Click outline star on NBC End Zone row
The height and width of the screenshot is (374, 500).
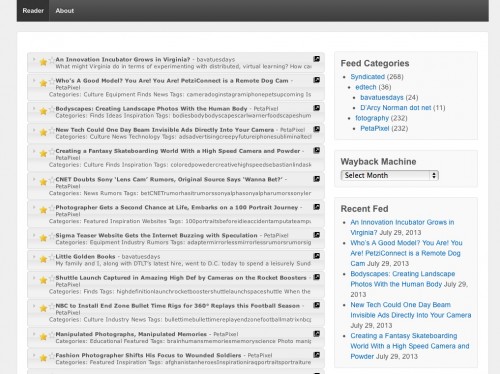coord(52,306)
